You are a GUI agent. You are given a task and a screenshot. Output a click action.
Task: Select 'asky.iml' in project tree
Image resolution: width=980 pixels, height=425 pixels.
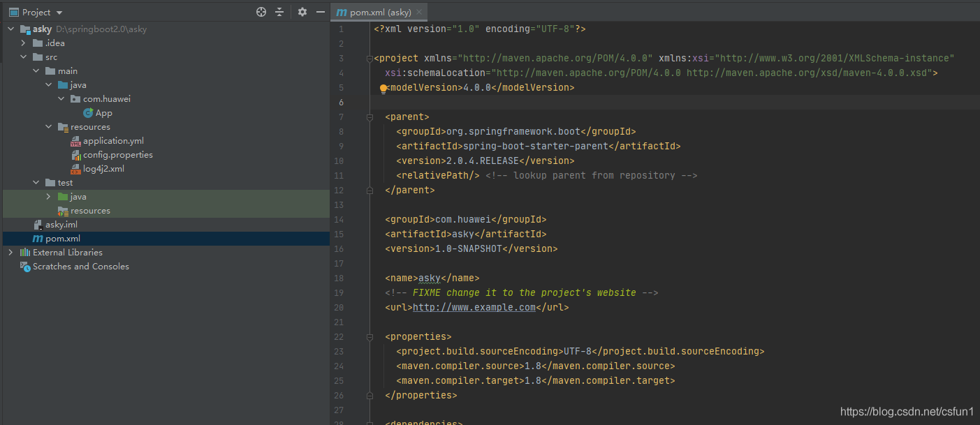coord(61,225)
